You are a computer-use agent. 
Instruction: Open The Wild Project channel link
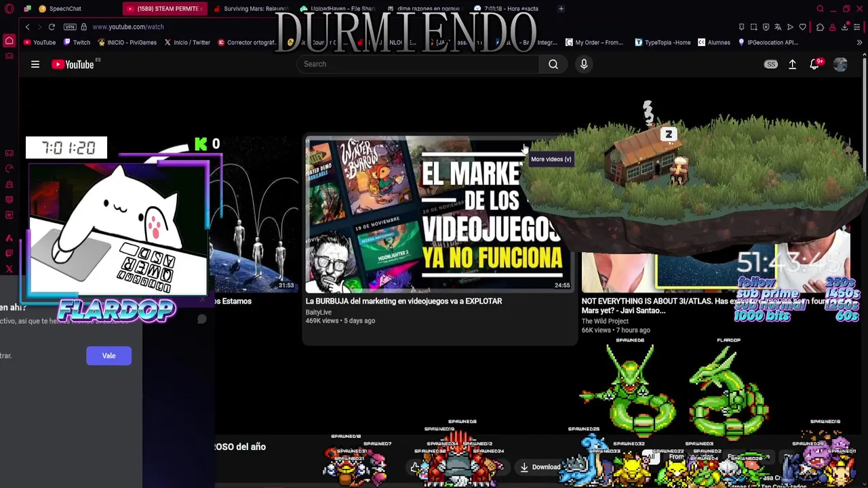(605, 321)
